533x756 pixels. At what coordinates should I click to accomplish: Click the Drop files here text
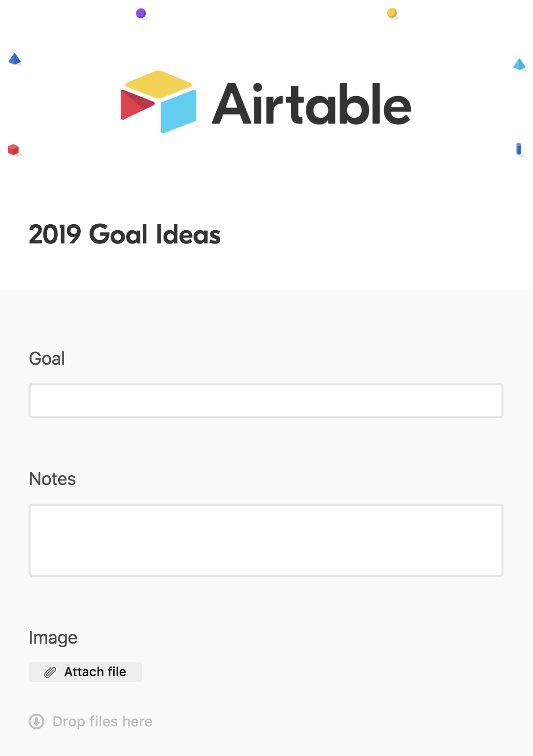(x=102, y=722)
